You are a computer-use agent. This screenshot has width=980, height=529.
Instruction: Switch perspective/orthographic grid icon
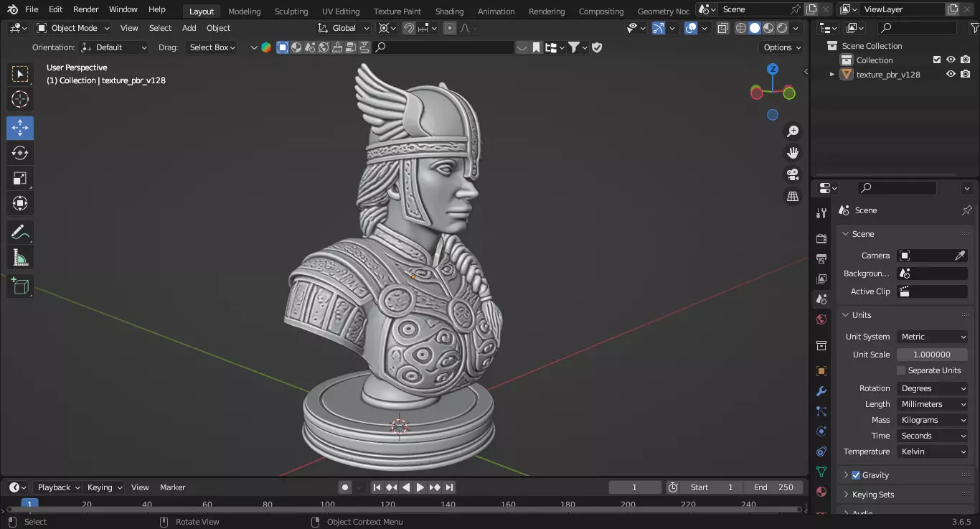tap(793, 196)
